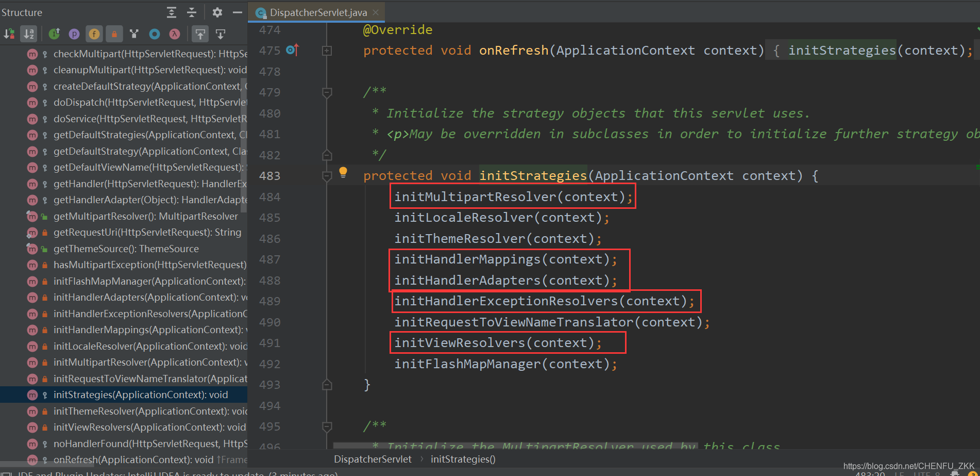Viewport: 980px width, 476px height.
Task: Click initMultipartResolver(context) call
Action: (514, 196)
